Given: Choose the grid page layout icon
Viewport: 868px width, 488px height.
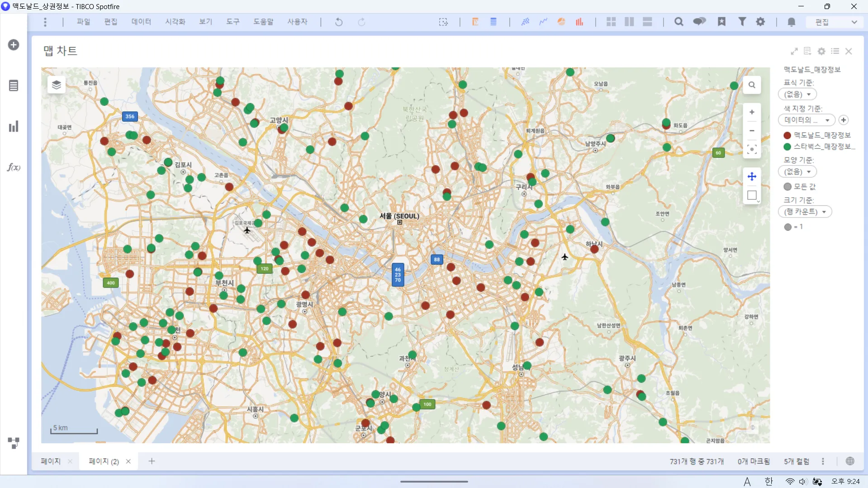Looking at the screenshot, I should pyautogui.click(x=611, y=22).
